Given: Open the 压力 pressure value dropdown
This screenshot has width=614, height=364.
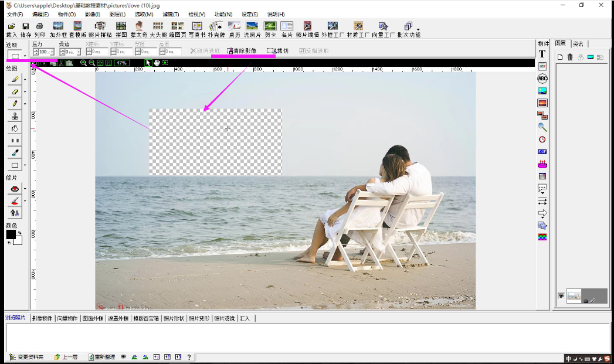Looking at the screenshot, I should [x=52, y=52].
